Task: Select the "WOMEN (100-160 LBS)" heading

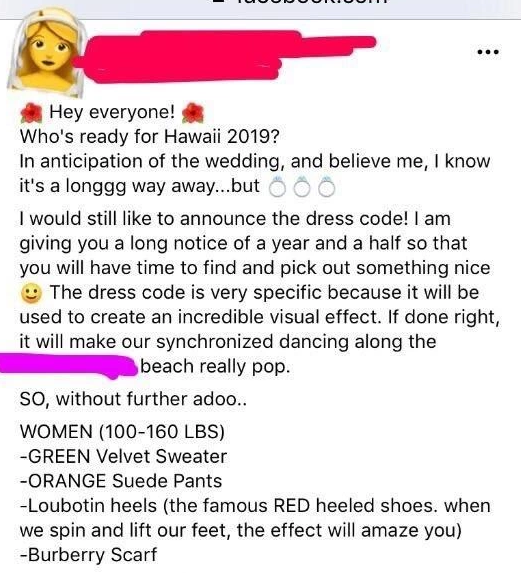Action: 122,432
